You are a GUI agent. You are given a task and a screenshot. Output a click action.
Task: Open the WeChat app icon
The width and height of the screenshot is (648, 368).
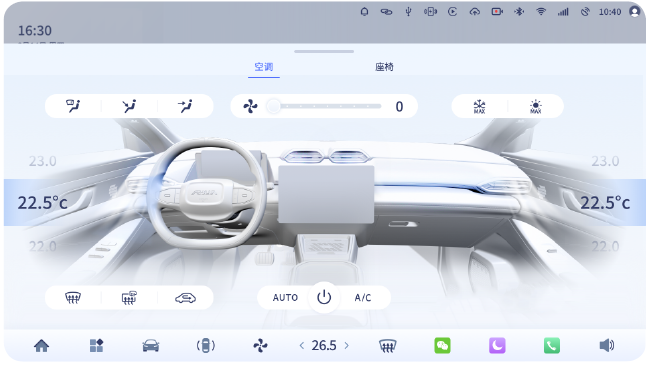coord(443,345)
